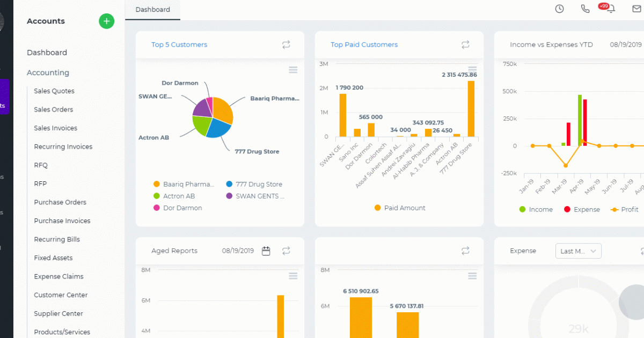
Task: Open notifications bell with +99 badge
Action: click(610, 9)
